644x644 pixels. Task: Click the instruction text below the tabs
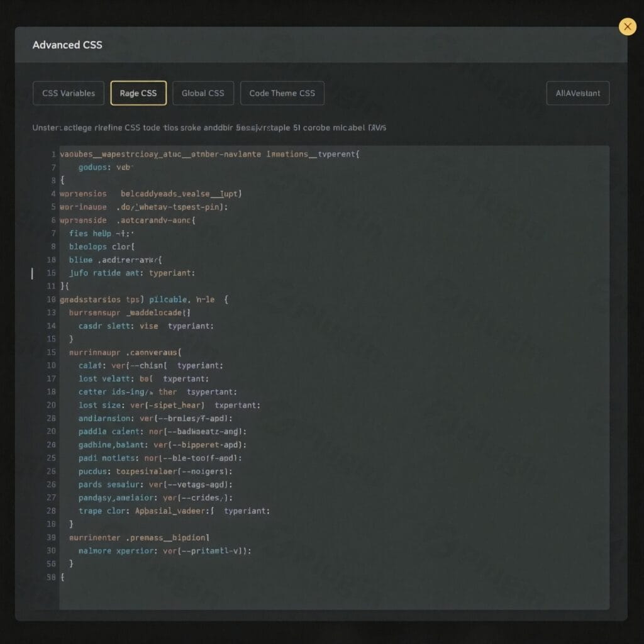point(209,128)
